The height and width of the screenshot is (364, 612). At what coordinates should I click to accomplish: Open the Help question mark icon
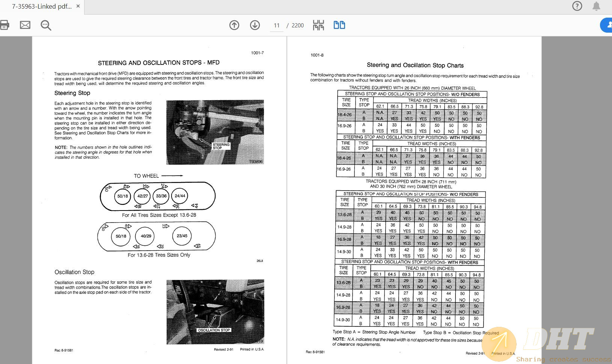click(x=577, y=6)
